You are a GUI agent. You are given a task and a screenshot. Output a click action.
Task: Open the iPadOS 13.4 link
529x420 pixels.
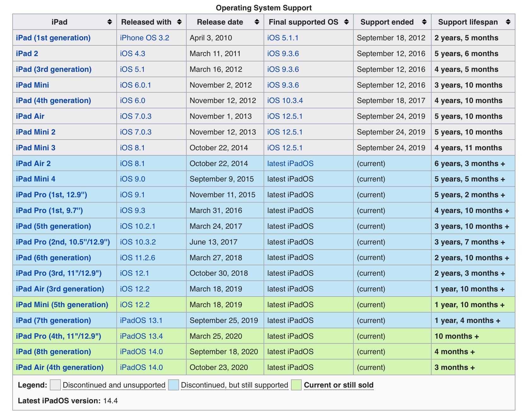[x=142, y=336]
